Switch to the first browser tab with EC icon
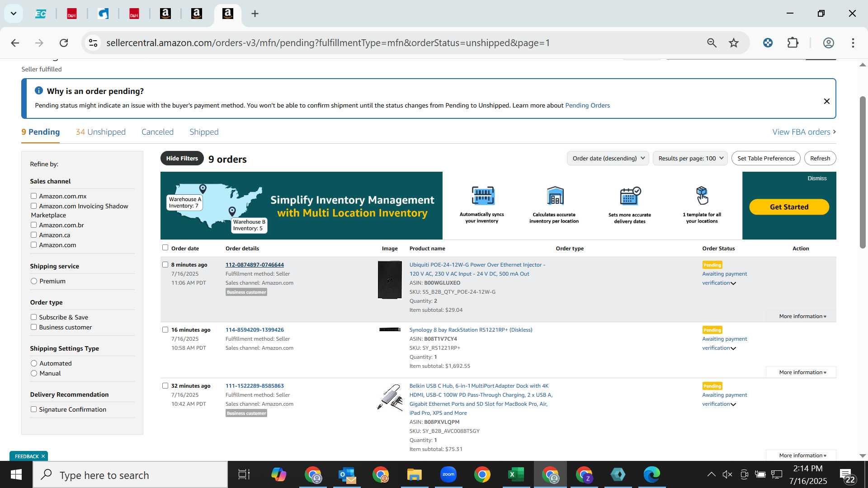This screenshot has width=868, height=488. click(x=41, y=14)
